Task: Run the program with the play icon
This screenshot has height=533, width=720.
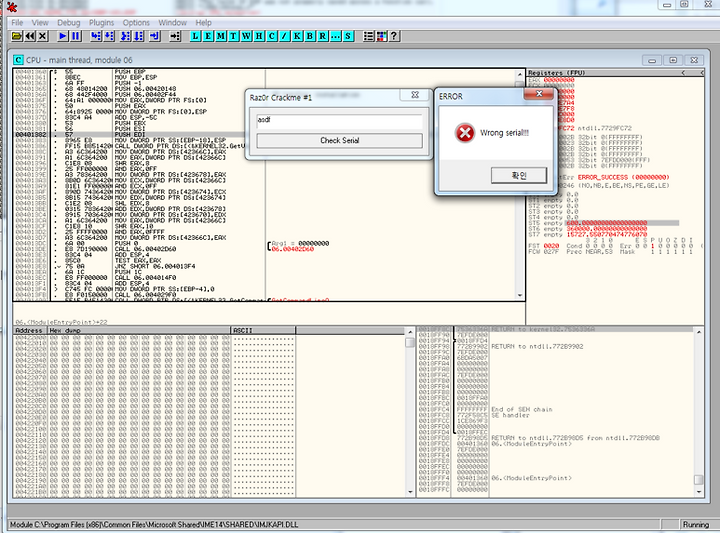Action: coord(63,36)
